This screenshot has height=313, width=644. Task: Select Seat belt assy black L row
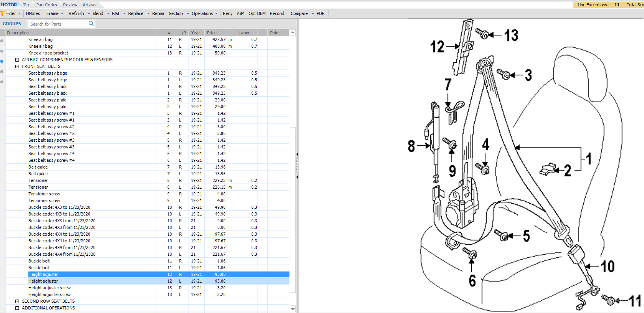tap(147, 93)
